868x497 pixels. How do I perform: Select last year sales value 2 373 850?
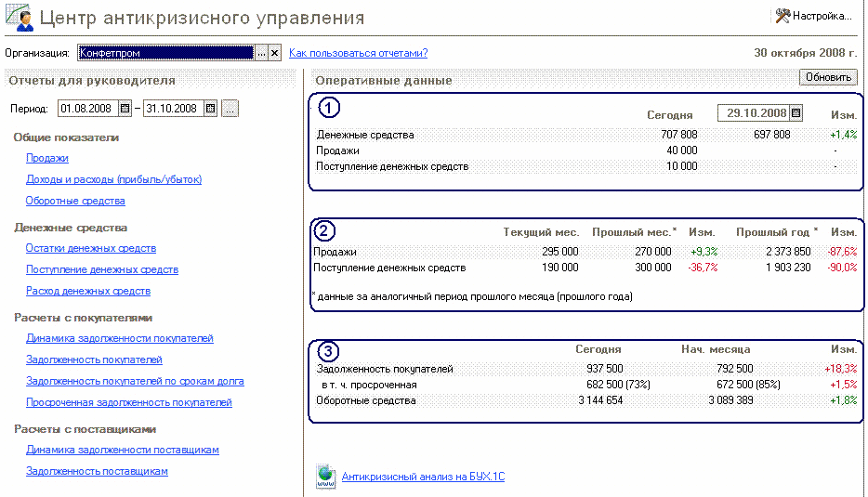coord(788,252)
